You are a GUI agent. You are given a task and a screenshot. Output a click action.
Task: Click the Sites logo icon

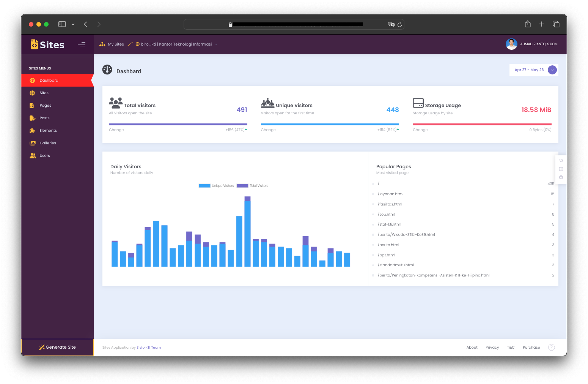click(35, 44)
